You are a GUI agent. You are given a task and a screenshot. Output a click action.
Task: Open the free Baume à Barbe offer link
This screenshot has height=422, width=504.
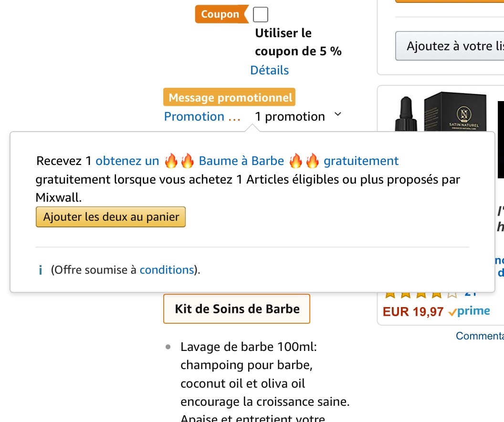pos(241,161)
